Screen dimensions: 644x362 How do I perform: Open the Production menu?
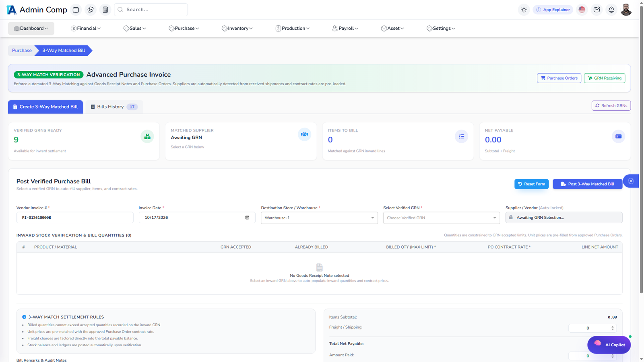point(293,29)
